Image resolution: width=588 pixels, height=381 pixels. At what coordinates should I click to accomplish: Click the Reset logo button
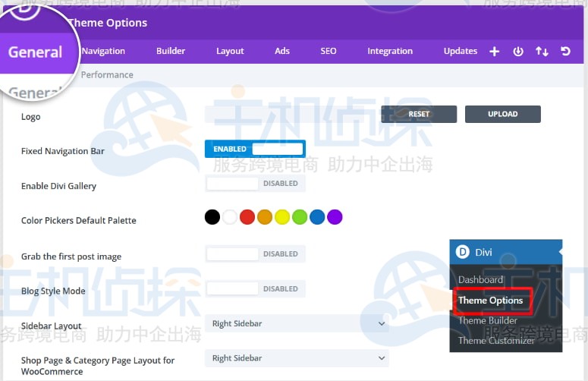419,114
